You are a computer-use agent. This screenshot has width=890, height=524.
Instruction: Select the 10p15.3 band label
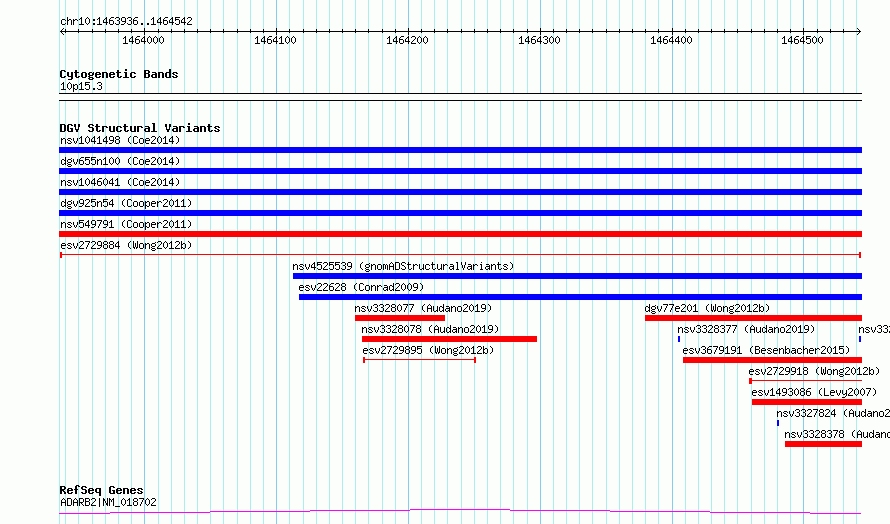point(81,87)
